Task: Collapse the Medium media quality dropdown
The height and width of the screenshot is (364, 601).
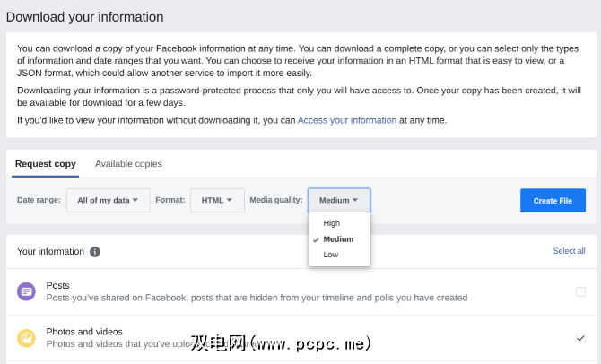Action: (x=339, y=200)
